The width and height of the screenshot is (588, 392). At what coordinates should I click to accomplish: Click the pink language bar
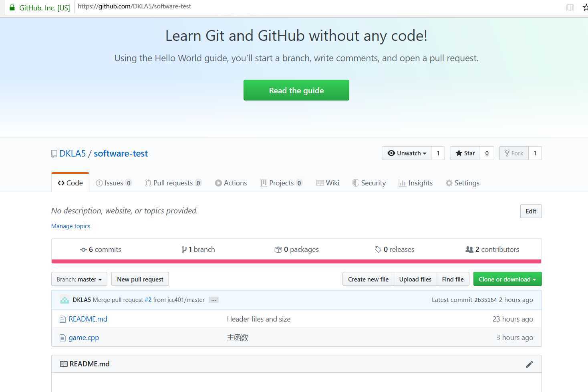click(296, 261)
